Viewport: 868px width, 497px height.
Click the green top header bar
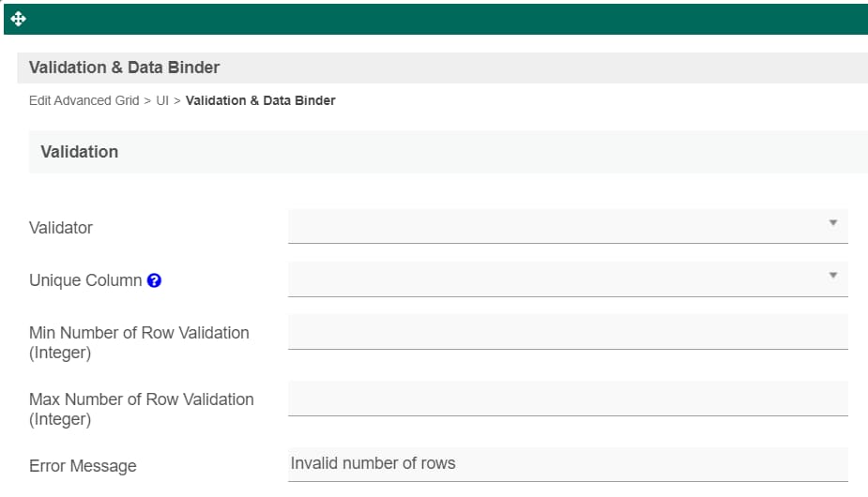[435, 19]
